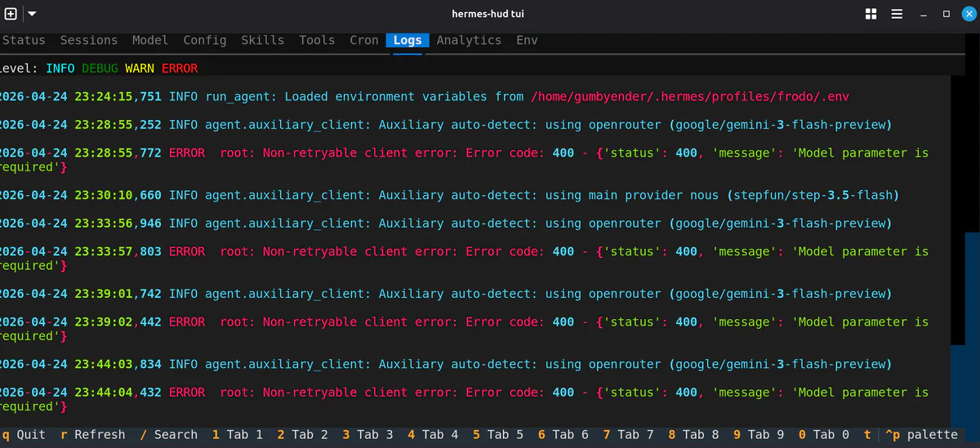The width and height of the screenshot is (980, 448).
Task: Click the 23:28:55,252 INFO auxiliary_client log line
Action: 445,125
